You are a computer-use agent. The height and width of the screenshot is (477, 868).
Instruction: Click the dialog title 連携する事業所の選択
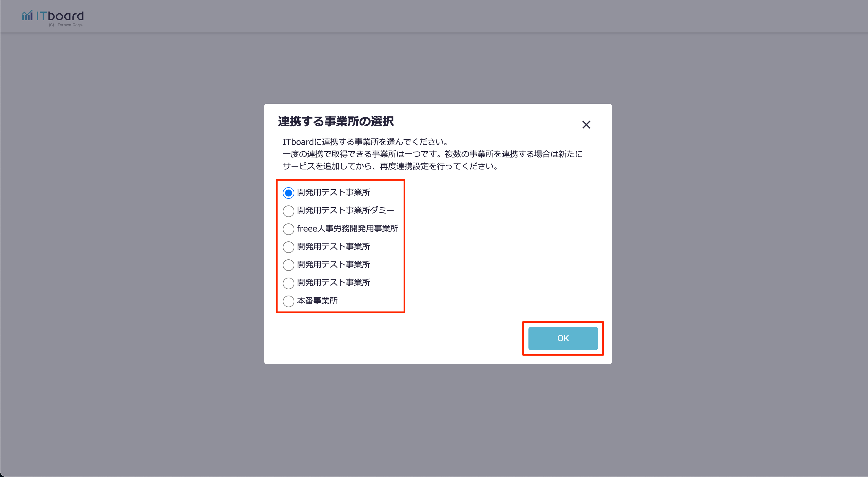[335, 121]
